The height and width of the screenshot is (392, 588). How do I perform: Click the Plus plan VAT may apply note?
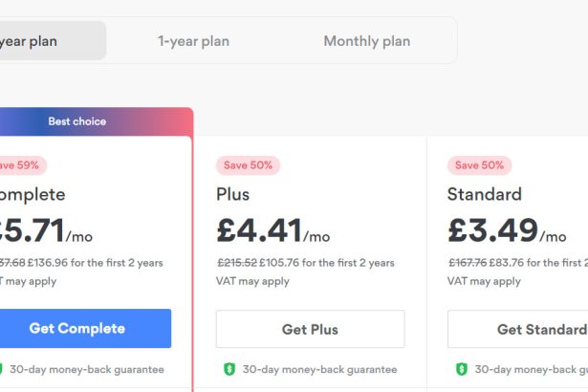click(252, 281)
